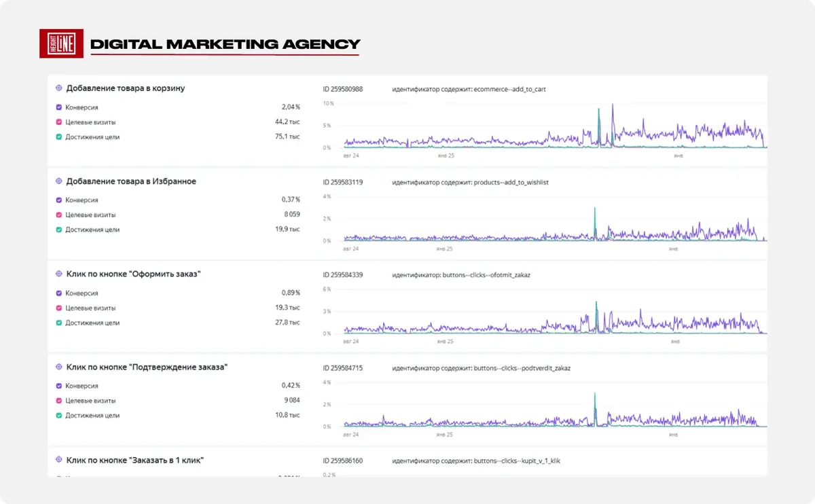Click the ID 259584339 label
This screenshot has width=815, height=504.
pos(343,275)
